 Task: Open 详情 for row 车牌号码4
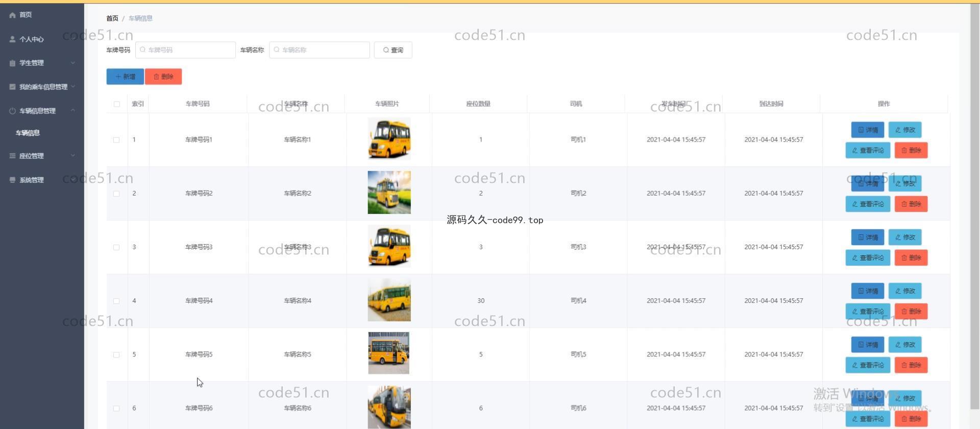pyautogui.click(x=868, y=291)
